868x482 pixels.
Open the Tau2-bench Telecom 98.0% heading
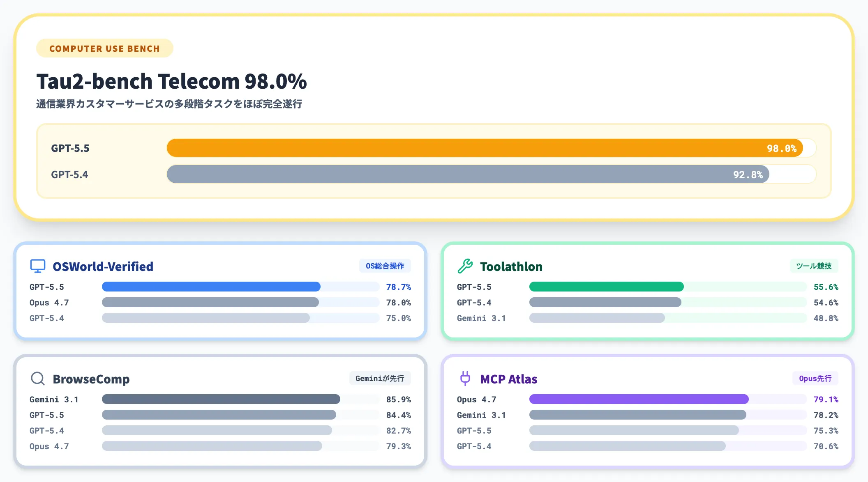171,81
